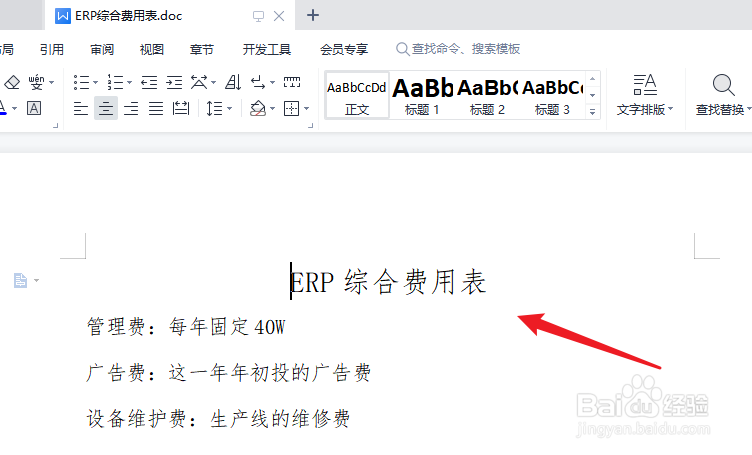Expand borders dropdown arrow
The image size is (752, 455).
click(x=306, y=109)
